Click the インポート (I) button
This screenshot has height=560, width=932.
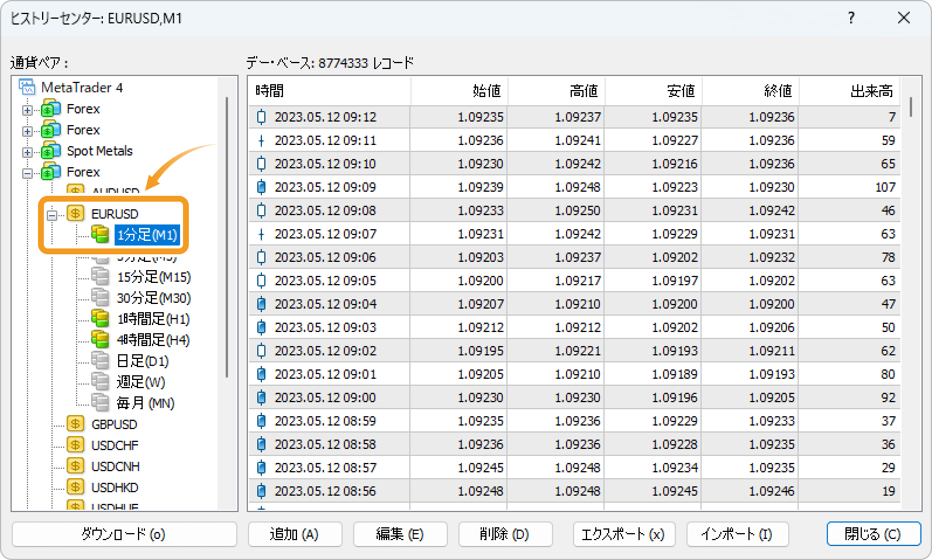click(737, 534)
